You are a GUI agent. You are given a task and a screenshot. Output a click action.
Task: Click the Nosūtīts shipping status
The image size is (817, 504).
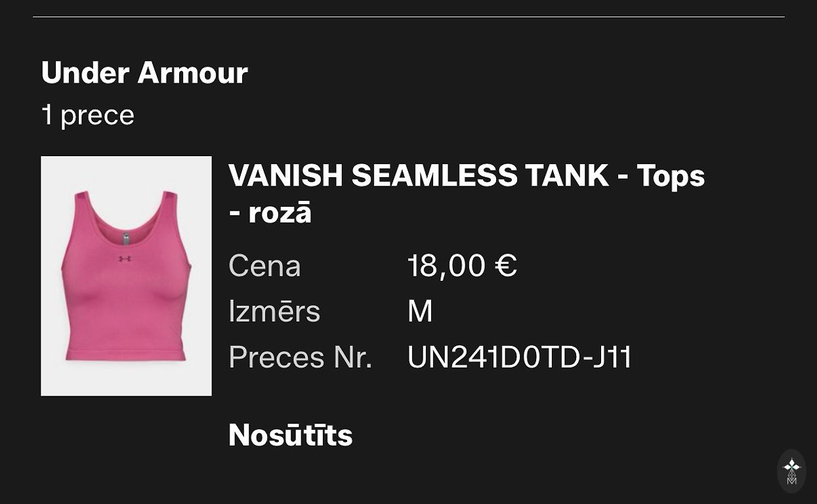click(x=290, y=435)
